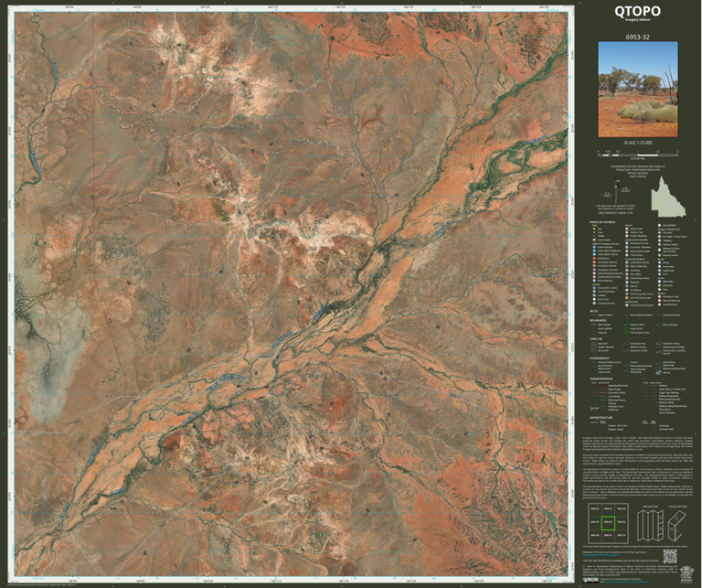The height and width of the screenshot is (588, 702).
Task: Click the SCALE 1:25,000 label
Action: click(638, 143)
